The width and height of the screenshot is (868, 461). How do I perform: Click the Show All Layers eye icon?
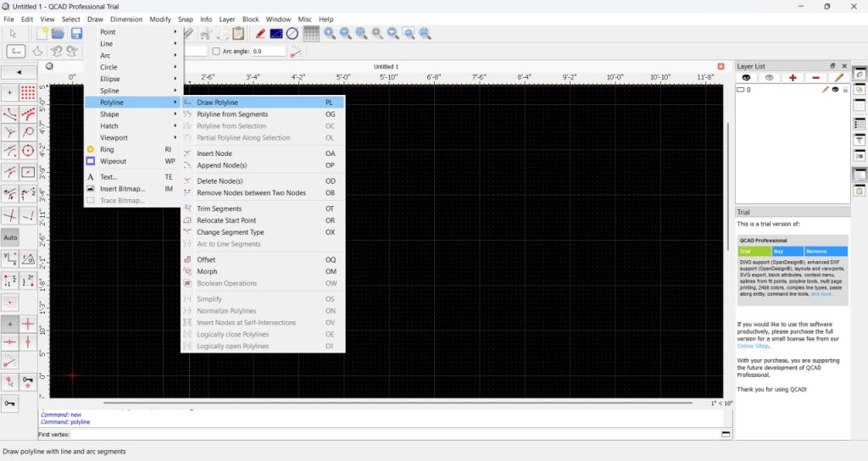click(747, 77)
